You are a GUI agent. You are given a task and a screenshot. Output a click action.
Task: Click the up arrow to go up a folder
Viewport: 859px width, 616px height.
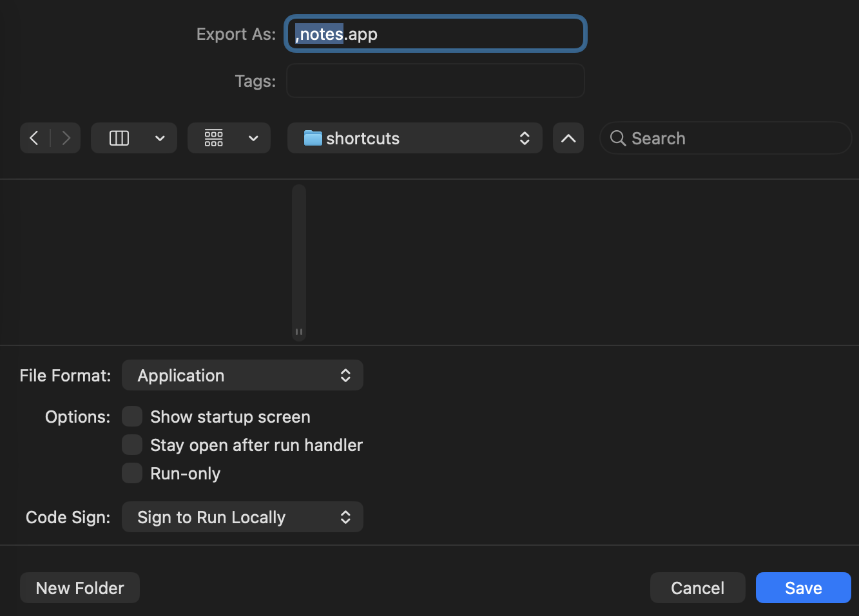(x=568, y=137)
